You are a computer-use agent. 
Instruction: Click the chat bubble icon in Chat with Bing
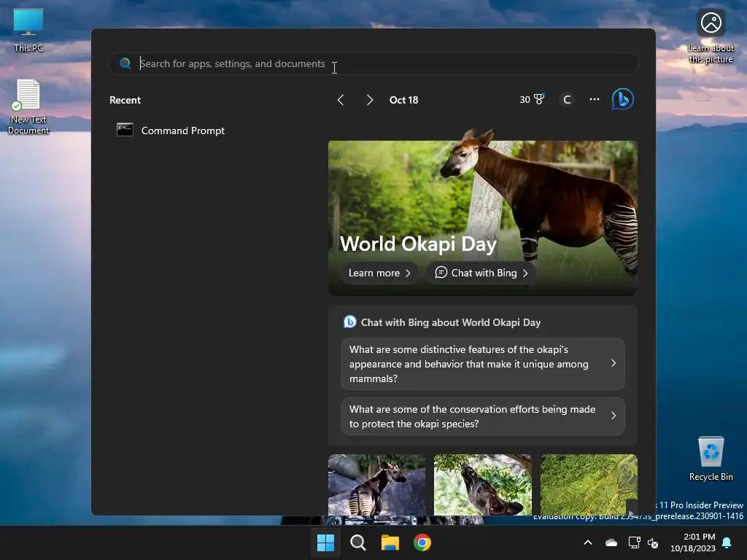click(x=441, y=273)
